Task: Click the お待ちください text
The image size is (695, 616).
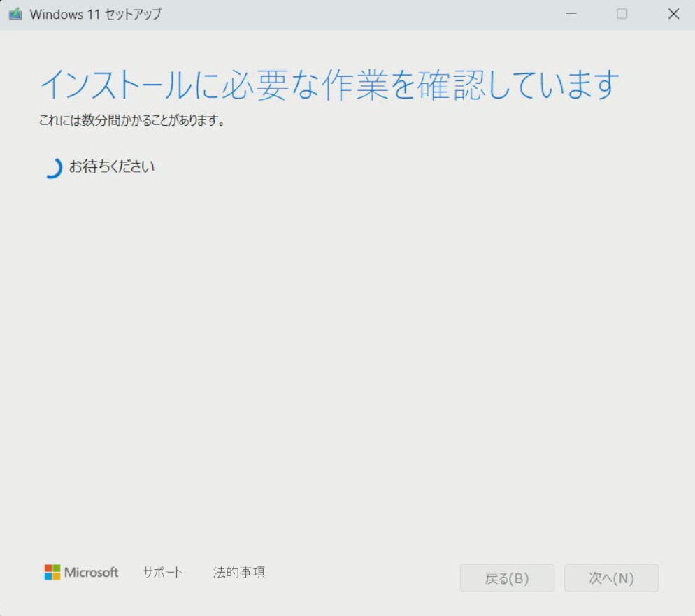Action: 112,166
